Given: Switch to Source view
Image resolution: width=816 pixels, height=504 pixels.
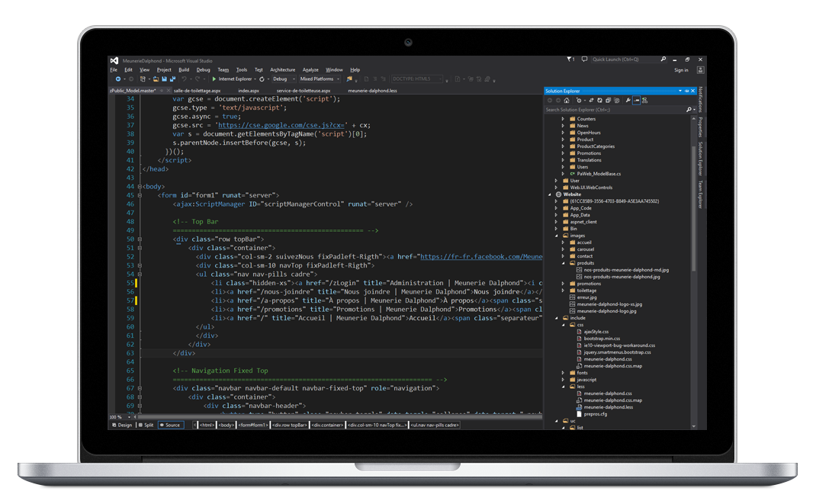Looking at the screenshot, I should point(170,425).
